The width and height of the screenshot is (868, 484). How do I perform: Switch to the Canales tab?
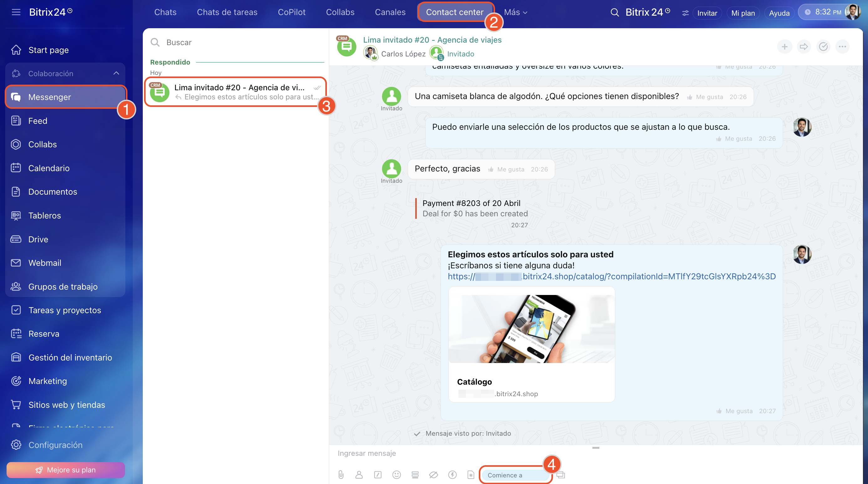point(390,13)
